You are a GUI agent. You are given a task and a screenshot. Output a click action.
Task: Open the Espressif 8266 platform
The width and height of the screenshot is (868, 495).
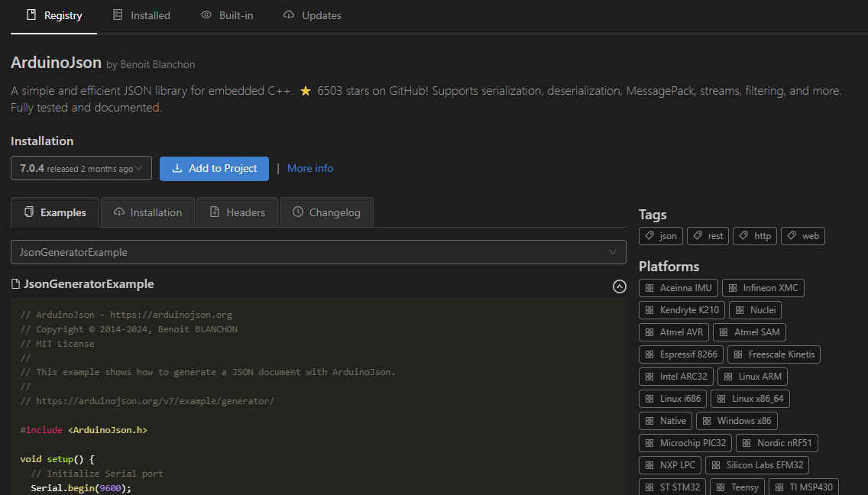681,354
